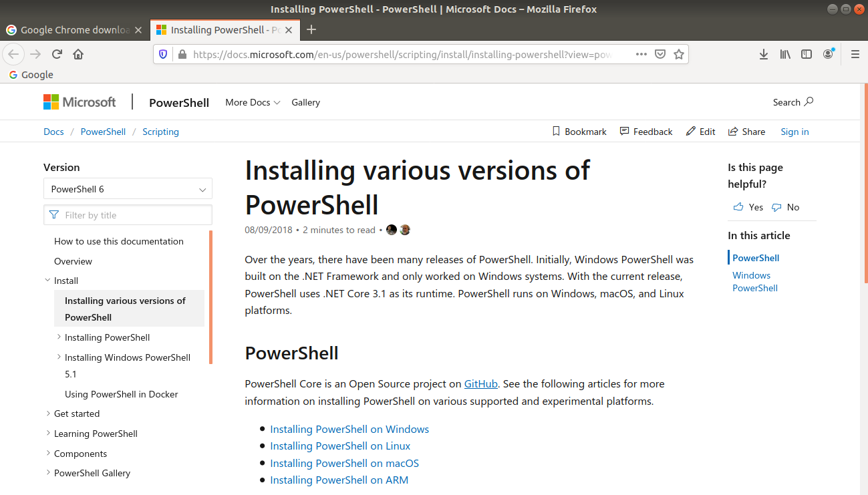Expand Installing PowerShell tree node
Screen dimensions: 868x495
tap(59, 337)
